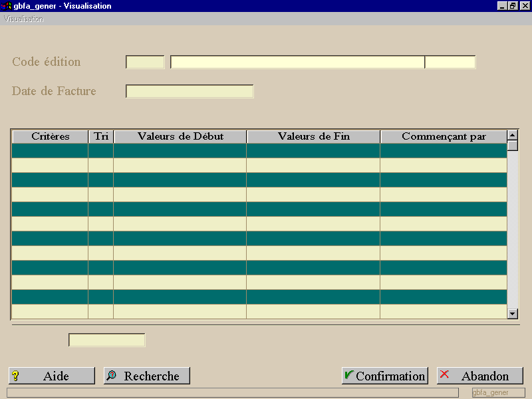Click the Critères column header
This screenshot has width=532, height=399.
[51, 136]
